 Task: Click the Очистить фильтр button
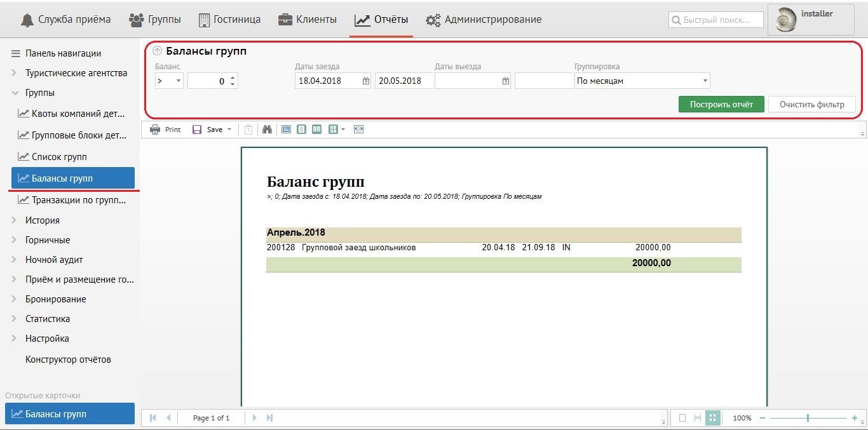point(811,104)
